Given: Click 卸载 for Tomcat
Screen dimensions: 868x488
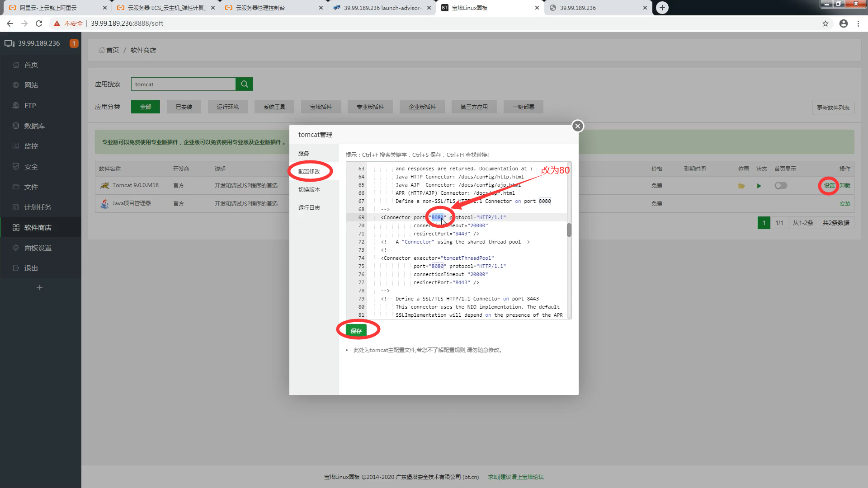Looking at the screenshot, I should point(845,186).
